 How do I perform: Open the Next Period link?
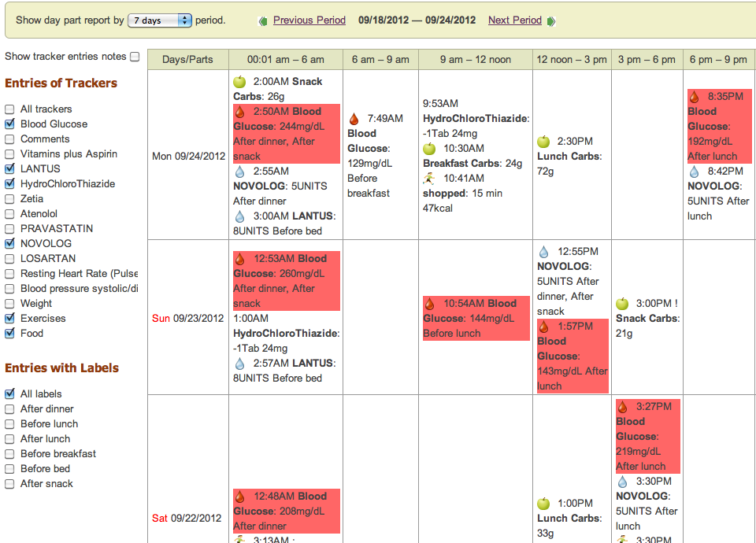(x=514, y=20)
